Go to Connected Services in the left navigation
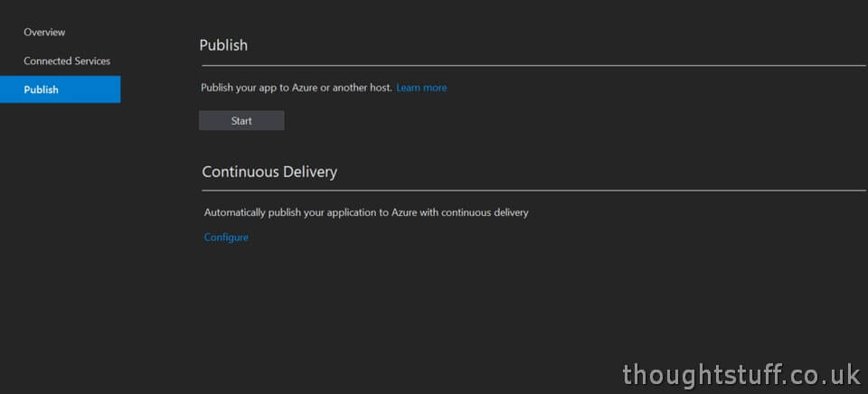 click(67, 61)
